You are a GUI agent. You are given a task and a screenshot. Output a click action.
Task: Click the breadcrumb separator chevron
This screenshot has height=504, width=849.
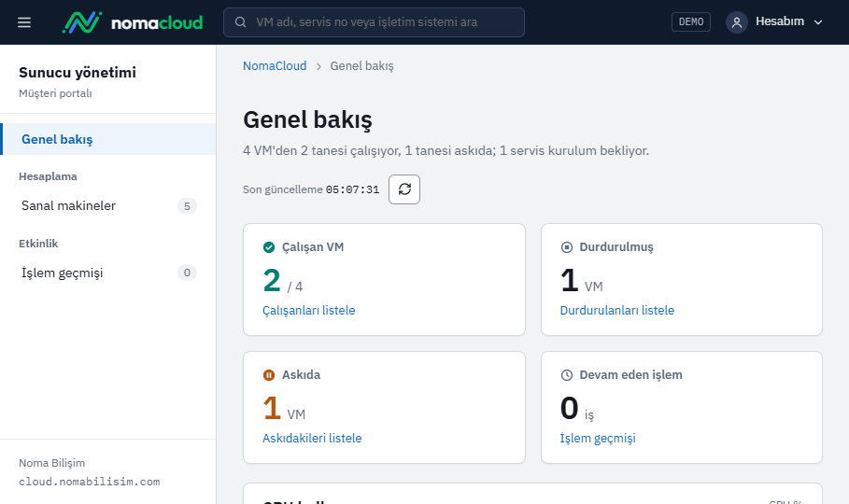click(318, 66)
